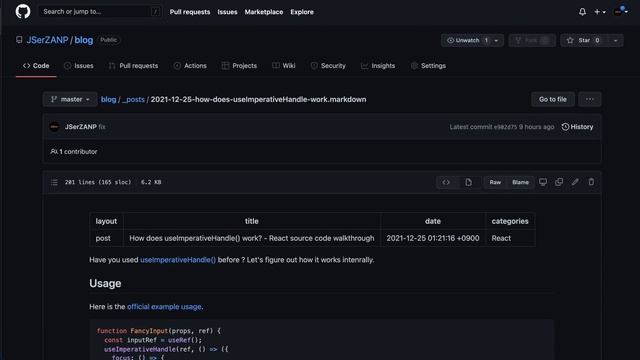View file History
Viewport: 640px width, 360px height.
(x=578, y=127)
